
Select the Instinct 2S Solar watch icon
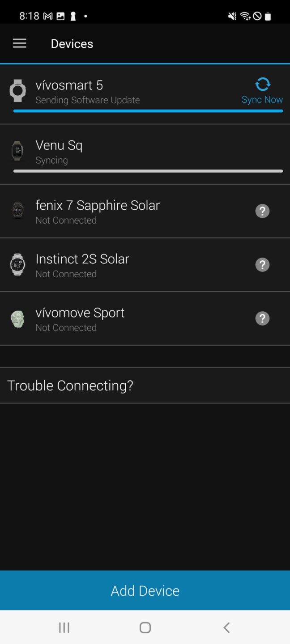pos(17,264)
